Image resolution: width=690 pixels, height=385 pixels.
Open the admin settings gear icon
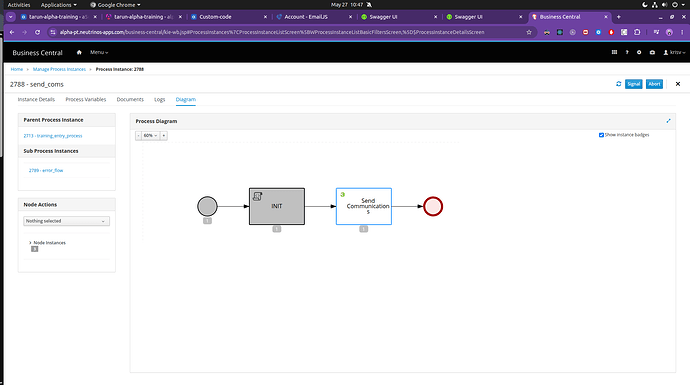pos(639,52)
